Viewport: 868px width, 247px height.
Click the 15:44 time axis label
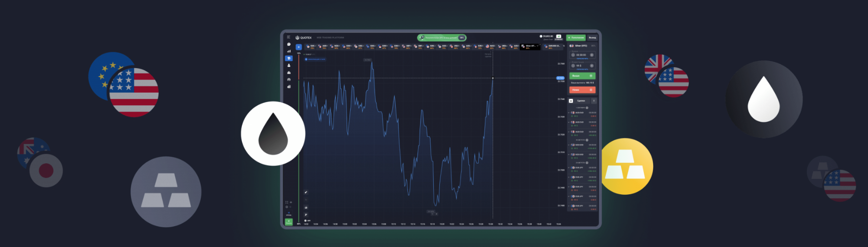(559, 224)
